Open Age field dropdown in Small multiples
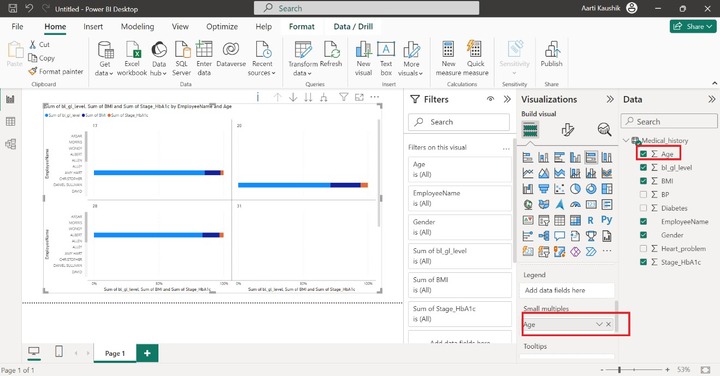The width and height of the screenshot is (720, 376). point(599,324)
